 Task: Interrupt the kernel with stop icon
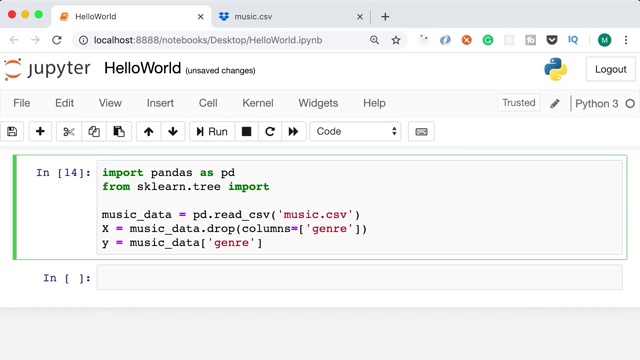247,131
